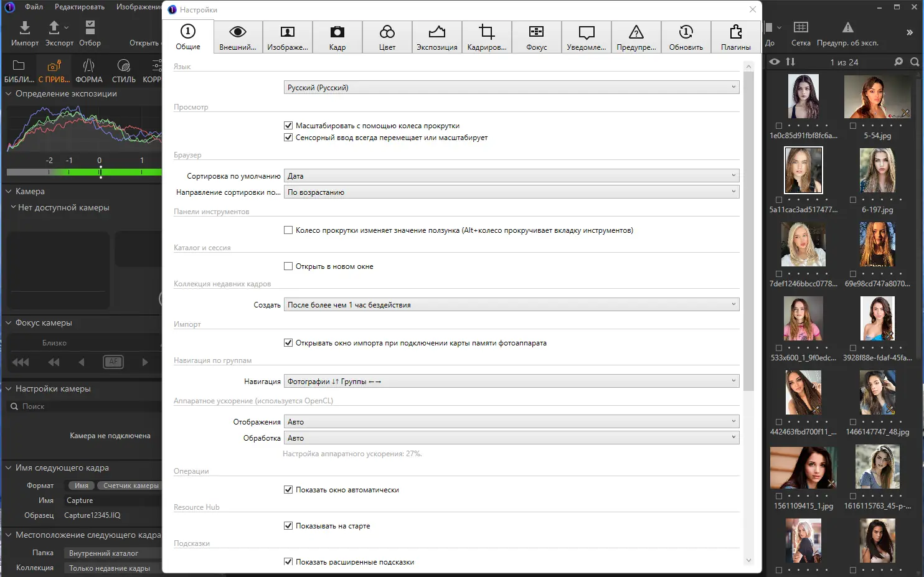The width and height of the screenshot is (924, 577).
Task: Open the Сортировка по умолчанию dropdown
Action: pyautogui.click(x=511, y=176)
